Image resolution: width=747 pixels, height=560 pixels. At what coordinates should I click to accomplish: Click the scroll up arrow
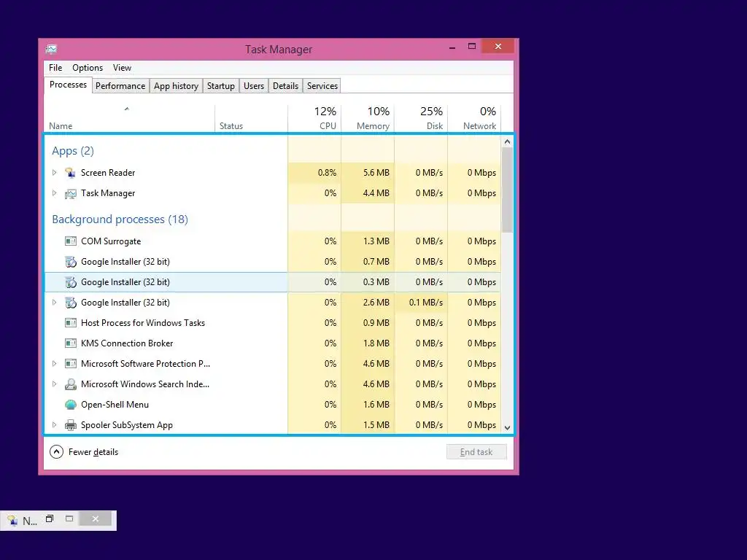pos(508,141)
